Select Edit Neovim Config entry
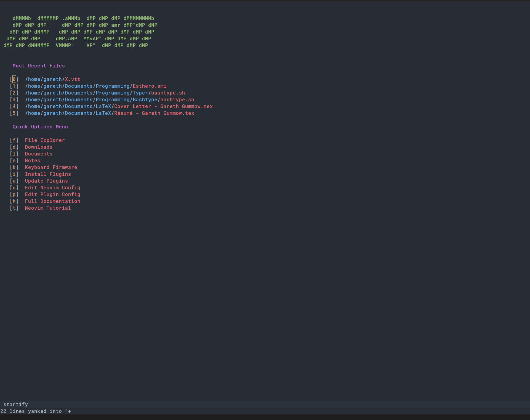530x420 pixels. point(53,188)
